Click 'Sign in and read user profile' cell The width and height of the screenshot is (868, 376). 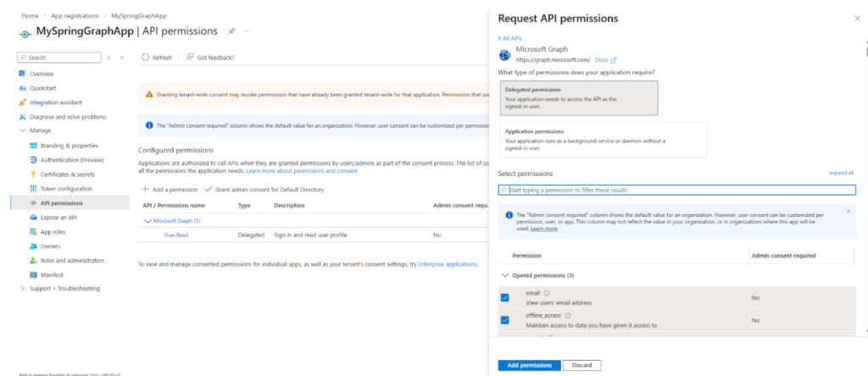(310, 235)
